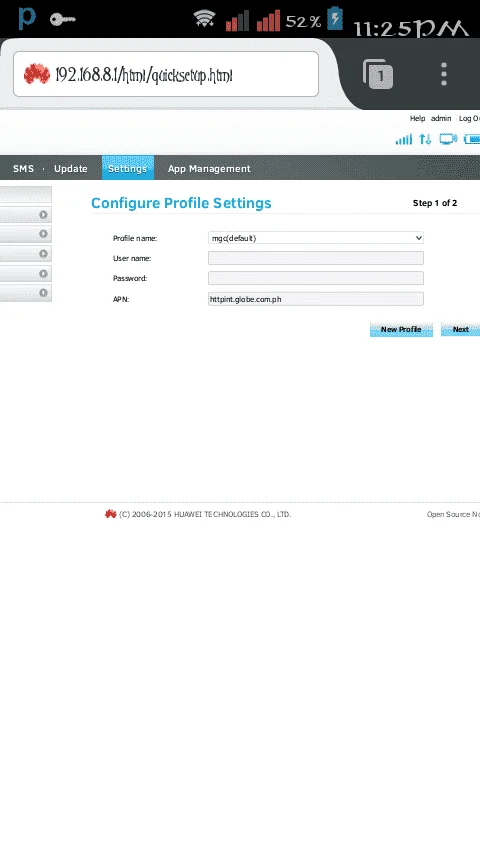Open the Help link
480x854 pixels.
417,118
